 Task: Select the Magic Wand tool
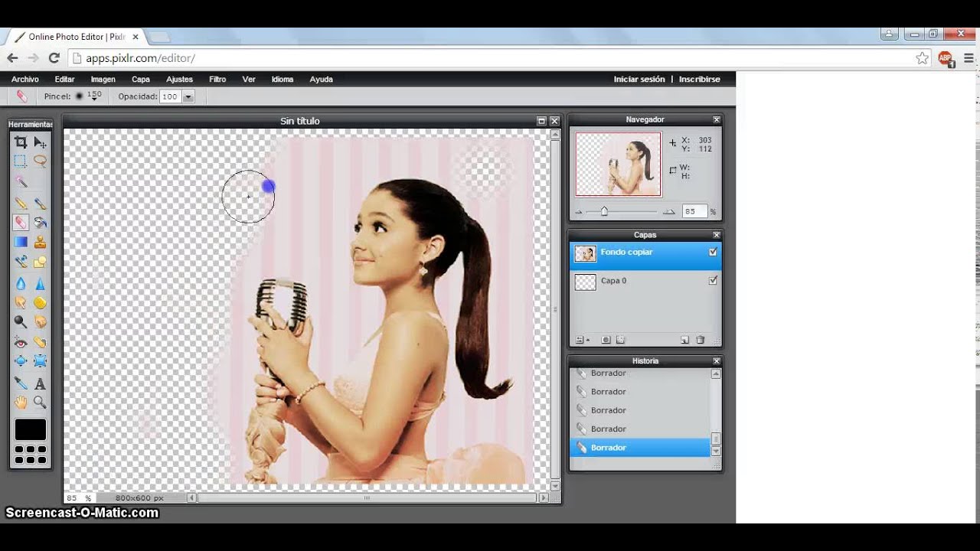click(21, 182)
